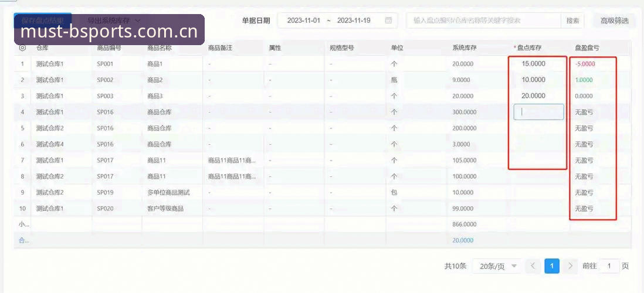Select product code SP020

tap(105, 209)
